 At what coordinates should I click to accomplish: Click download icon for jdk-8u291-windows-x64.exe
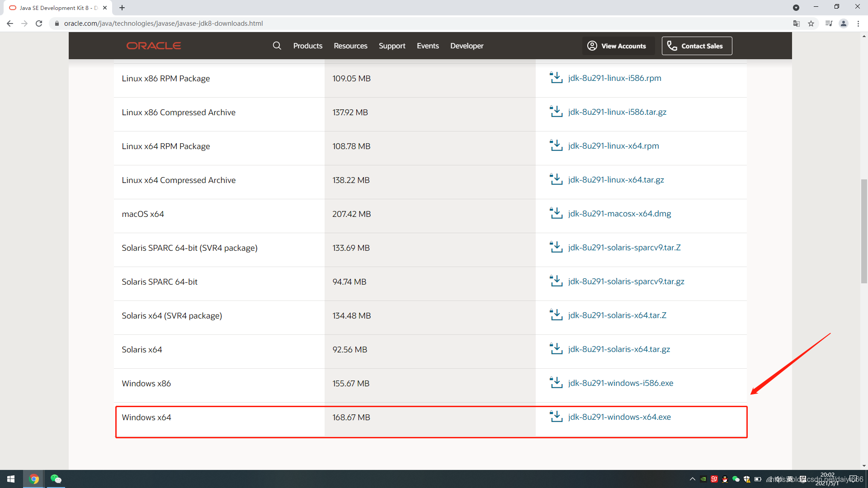coord(556,417)
